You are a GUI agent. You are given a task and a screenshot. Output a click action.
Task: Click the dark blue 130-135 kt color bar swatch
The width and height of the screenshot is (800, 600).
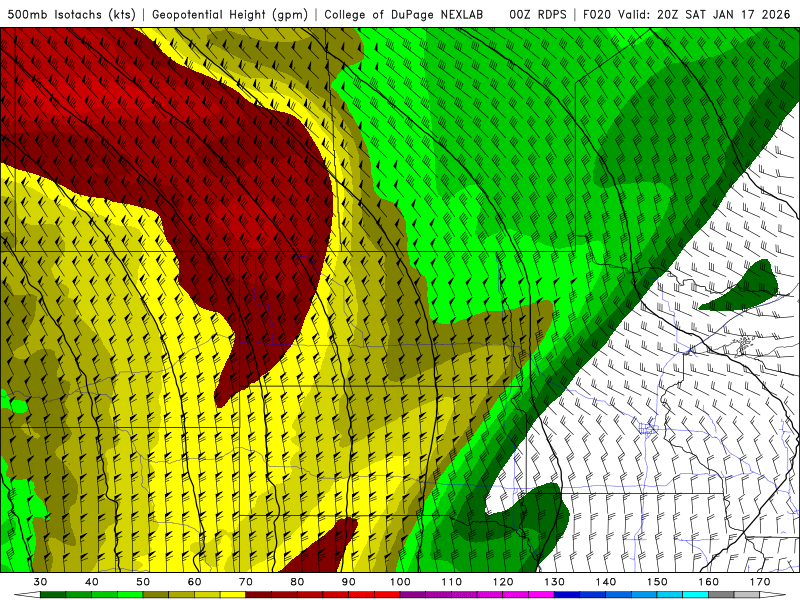click(x=567, y=595)
